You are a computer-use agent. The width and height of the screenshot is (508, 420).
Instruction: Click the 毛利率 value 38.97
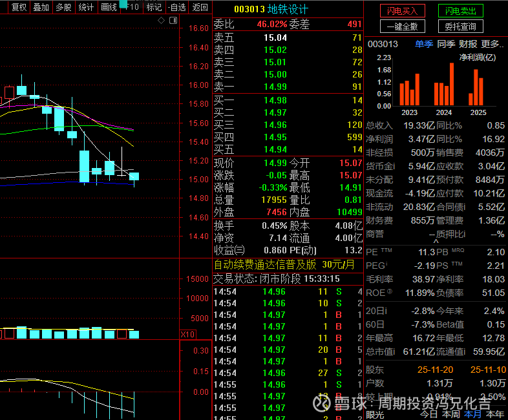click(423, 279)
